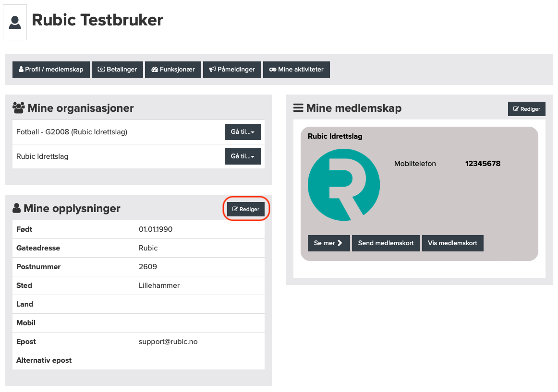The width and height of the screenshot is (558, 392).
Task: Click the Mobiltelefon number 12345678
Action: (x=483, y=164)
